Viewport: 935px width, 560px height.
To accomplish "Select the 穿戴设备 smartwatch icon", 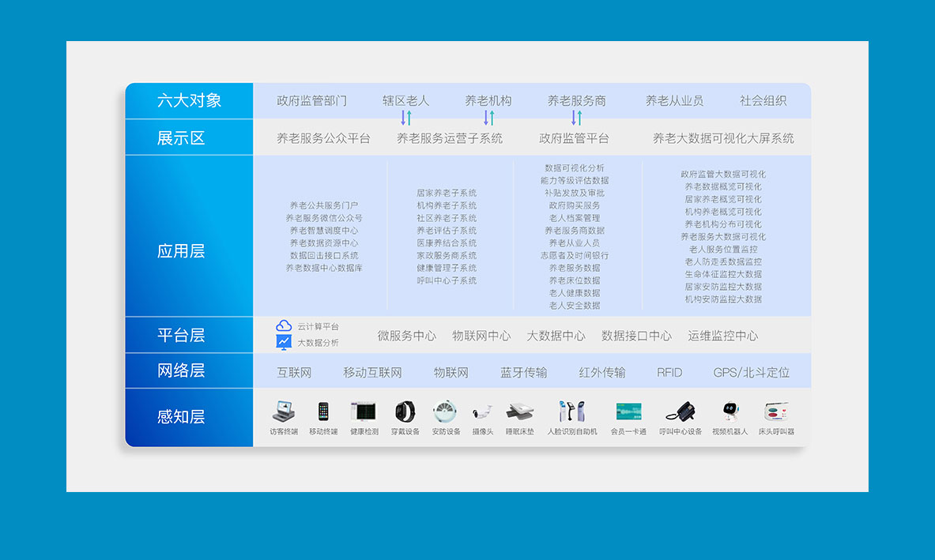I will [405, 412].
